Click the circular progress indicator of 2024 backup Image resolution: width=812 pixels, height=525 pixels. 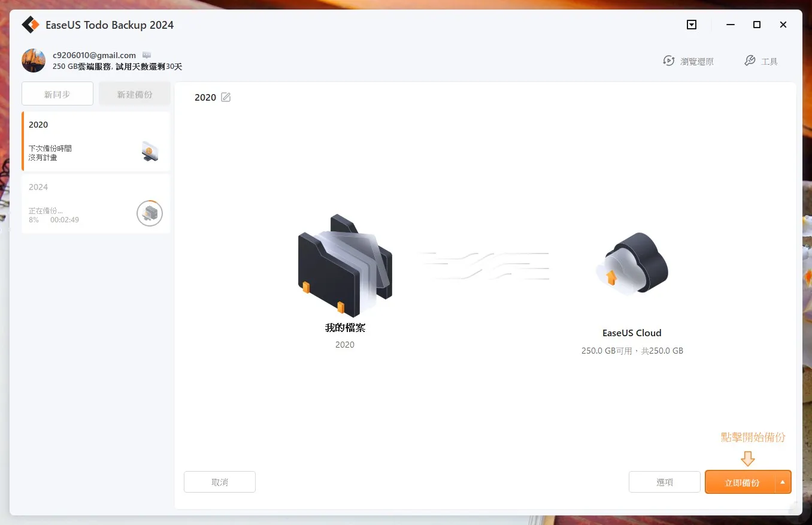pos(150,213)
